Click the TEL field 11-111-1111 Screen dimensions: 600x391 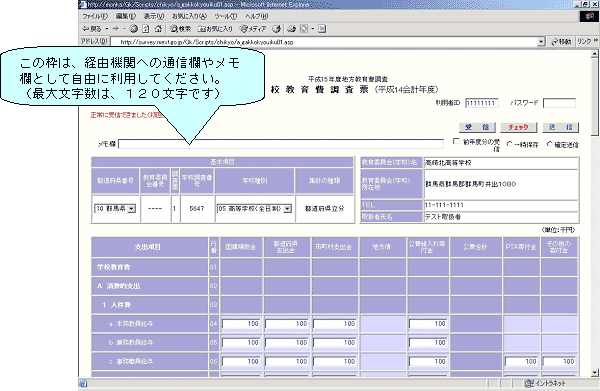[x=501, y=205]
